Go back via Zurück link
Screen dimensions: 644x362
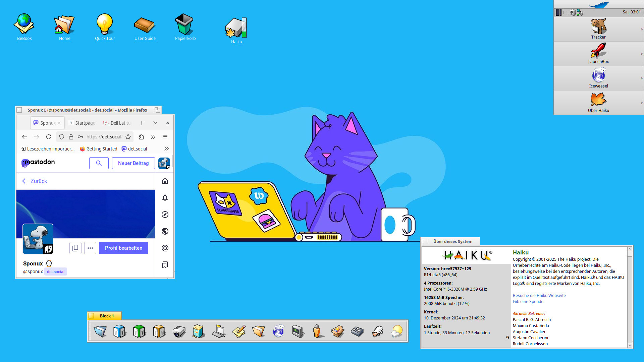coord(35,181)
